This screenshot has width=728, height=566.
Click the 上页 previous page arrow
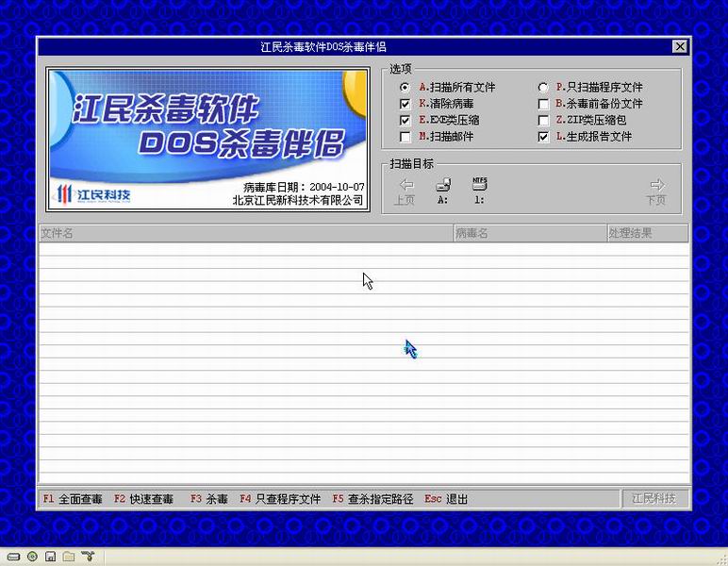[405, 191]
